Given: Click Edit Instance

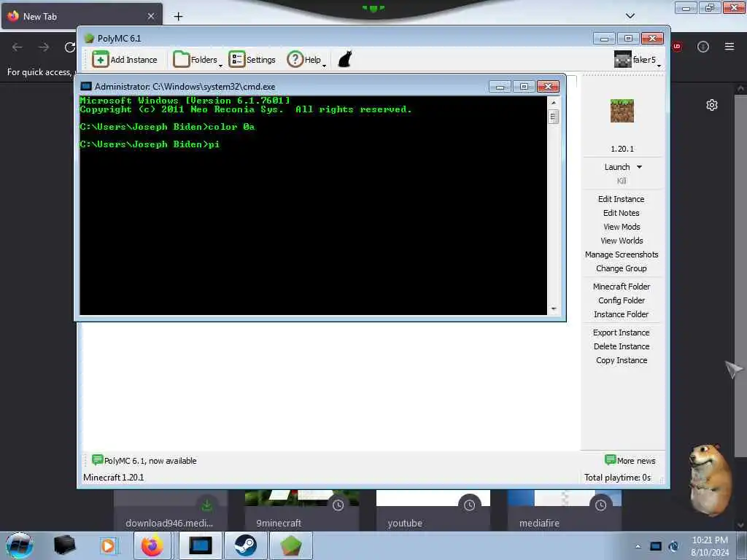Looking at the screenshot, I should [x=622, y=199].
